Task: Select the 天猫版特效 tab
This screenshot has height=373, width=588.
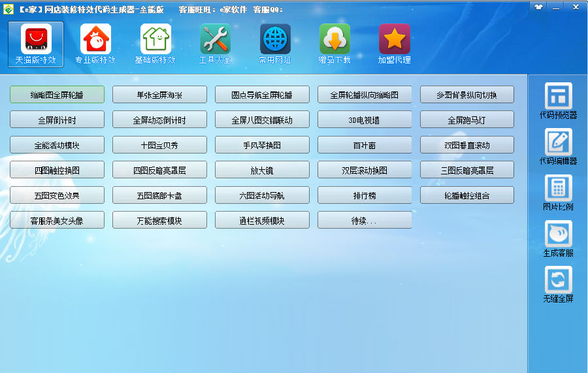Action: (x=36, y=40)
